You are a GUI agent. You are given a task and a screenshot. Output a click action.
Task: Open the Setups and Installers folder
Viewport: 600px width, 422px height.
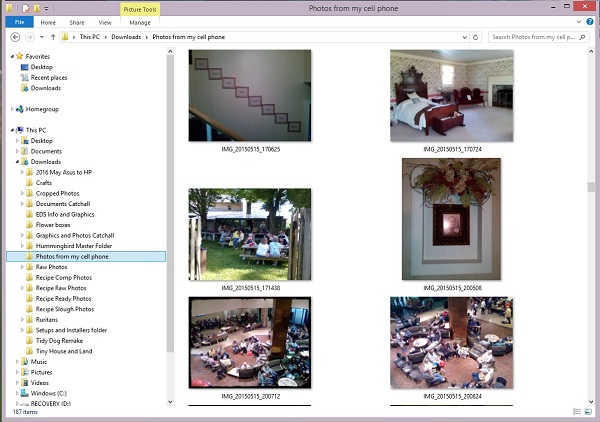point(71,330)
